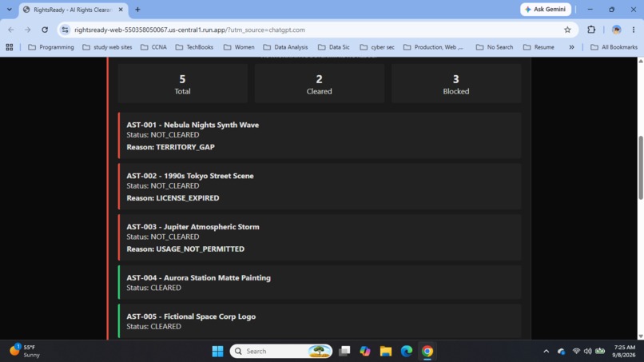Open the Extensions puzzle icon
Image resolution: width=644 pixels, height=362 pixels.
[591, 30]
